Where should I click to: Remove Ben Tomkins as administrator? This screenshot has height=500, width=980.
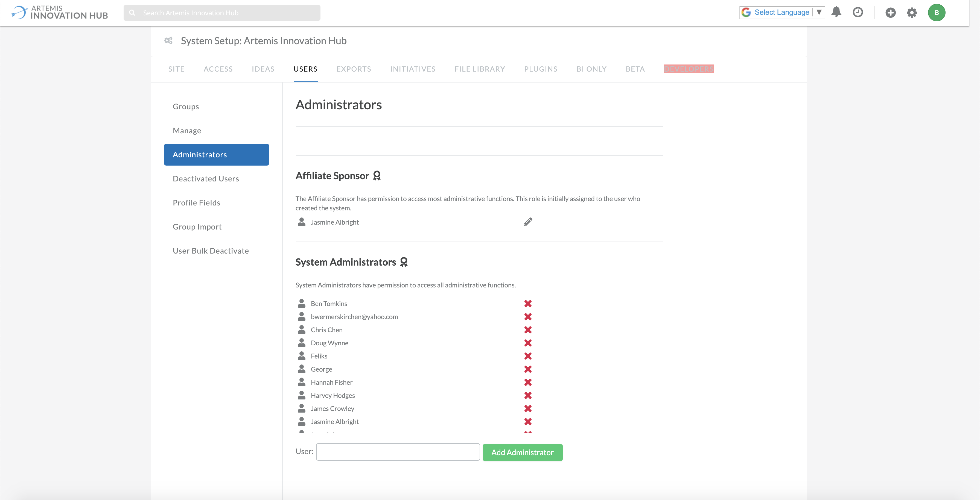528,304
